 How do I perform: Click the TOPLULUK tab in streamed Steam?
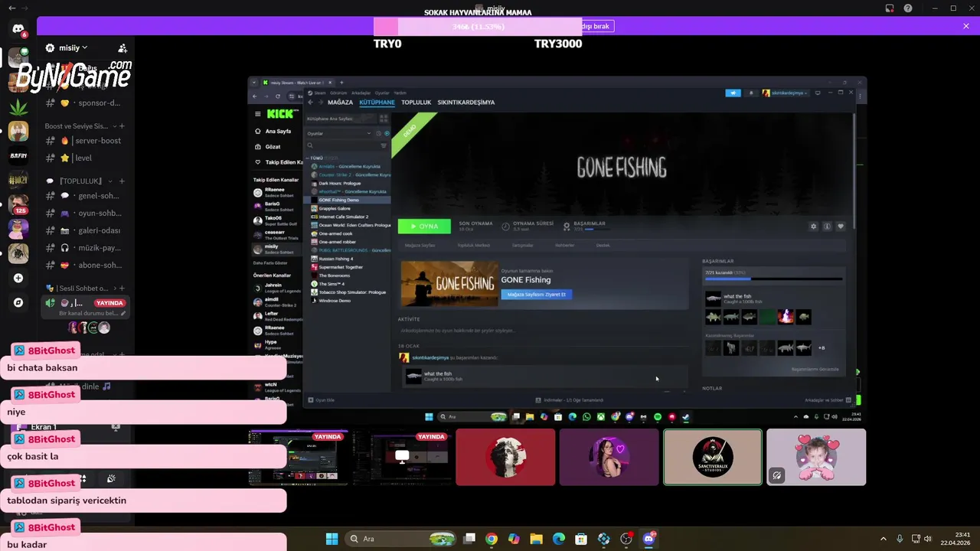coord(416,102)
